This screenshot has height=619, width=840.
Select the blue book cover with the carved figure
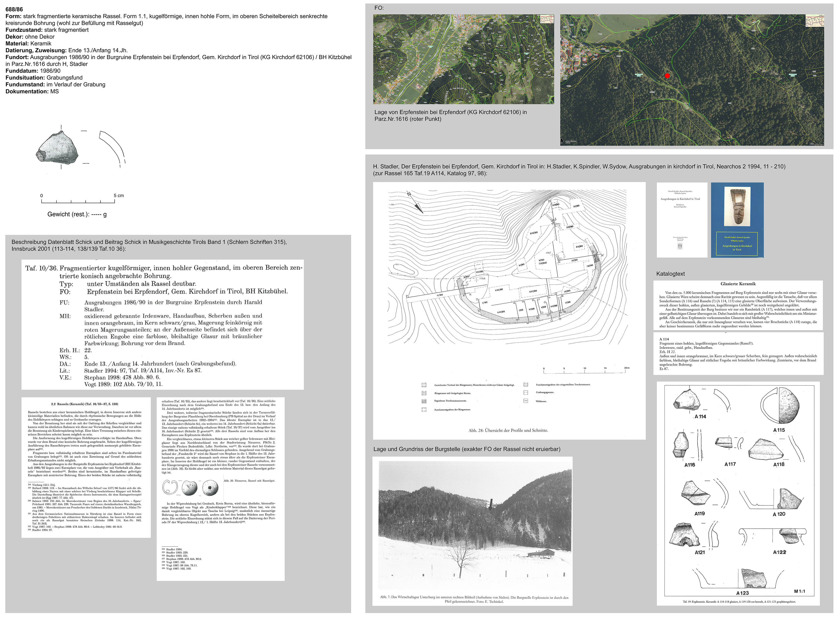[737, 220]
